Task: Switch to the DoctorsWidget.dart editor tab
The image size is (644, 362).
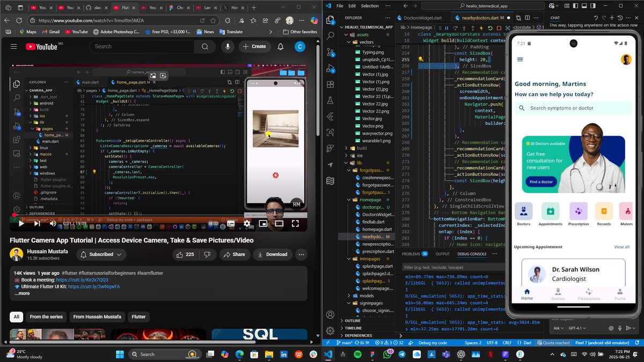Action: (x=422, y=18)
